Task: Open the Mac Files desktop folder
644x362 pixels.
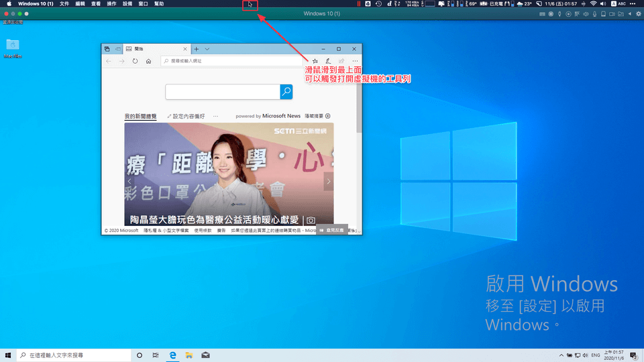Action: (13, 48)
